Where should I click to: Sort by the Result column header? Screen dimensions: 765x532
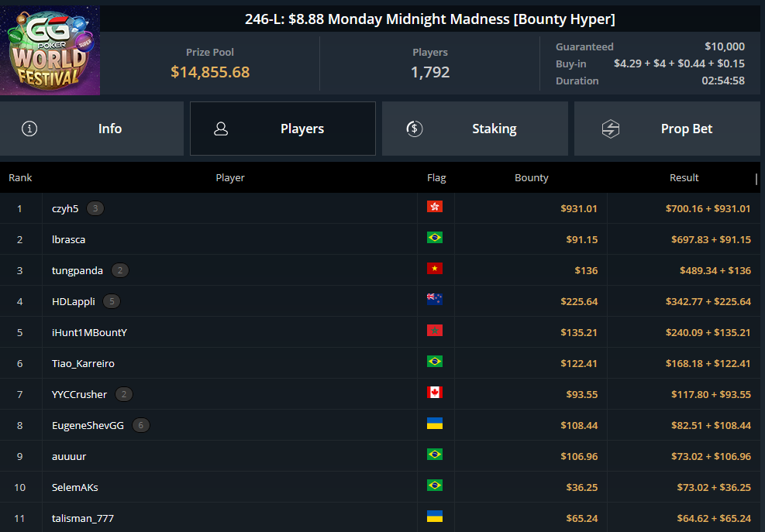[x=684, y=177]
